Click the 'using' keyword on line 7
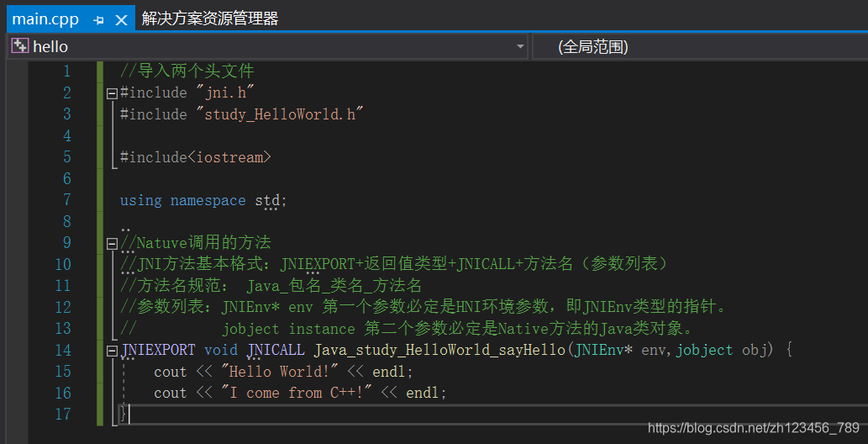 coord(141,201)
